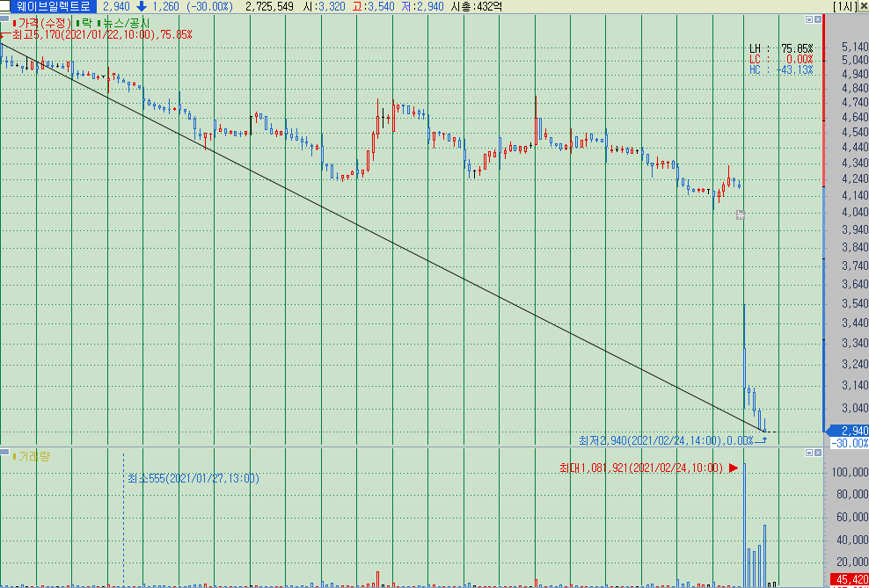This screenshot has width=869, height=588.
Task: Click the dashed vertical 최소 volume marker line
Action: point(123,519)
